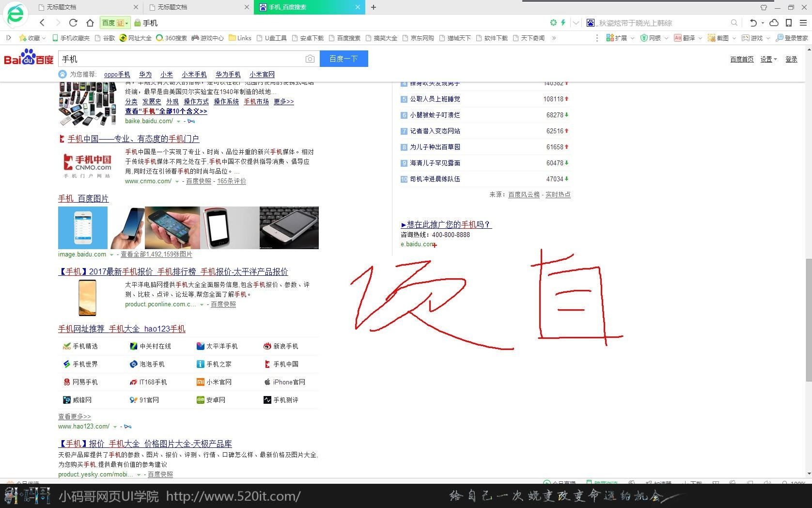The width and height of the screenshot is (812, 508).
Task: Open the 百度首页 link
Action: tap(742, 59)
